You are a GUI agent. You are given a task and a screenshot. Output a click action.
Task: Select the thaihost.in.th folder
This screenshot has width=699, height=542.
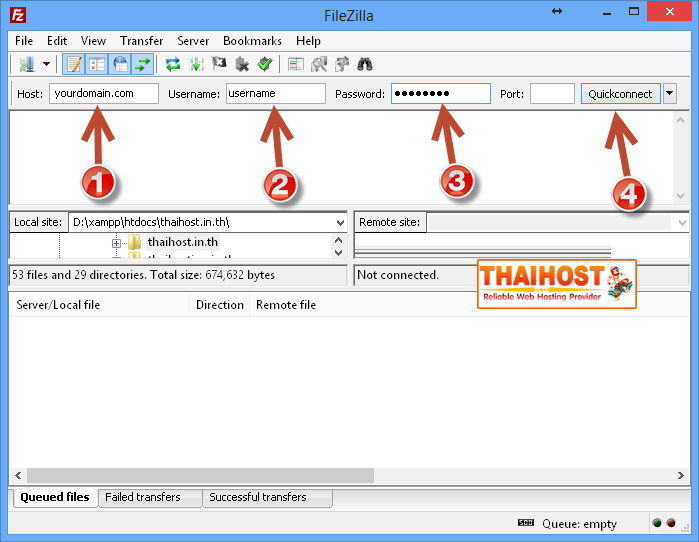point(183,242)
